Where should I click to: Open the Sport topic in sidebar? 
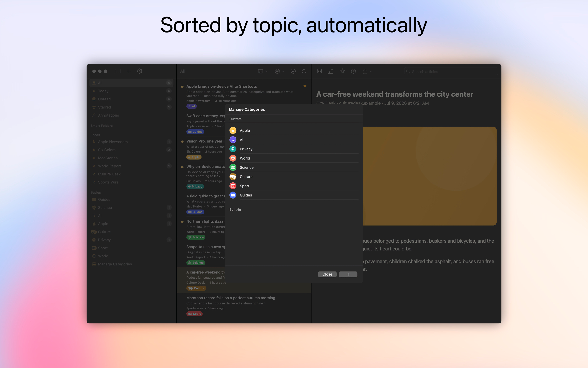tap(131, 248)
